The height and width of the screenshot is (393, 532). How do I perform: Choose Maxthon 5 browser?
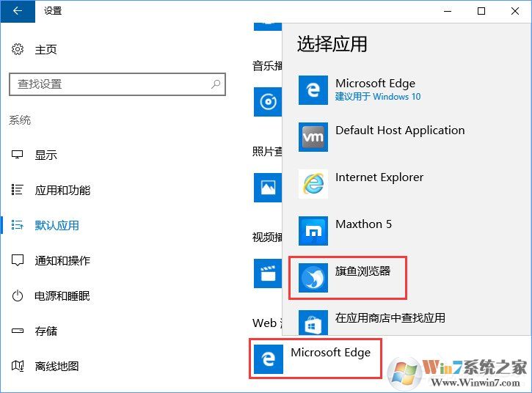click(x=363, y=224)
